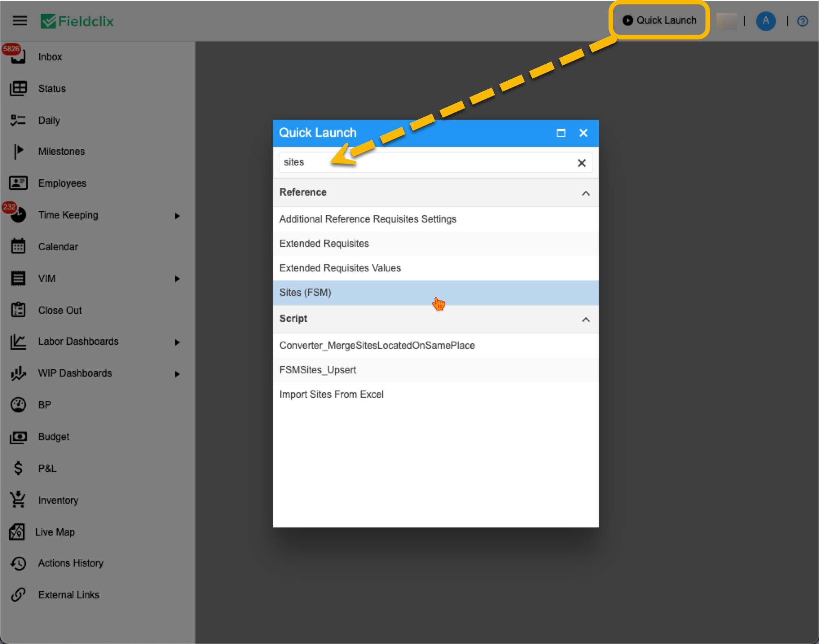Open the hamburger menu icon

pos(20,21)
